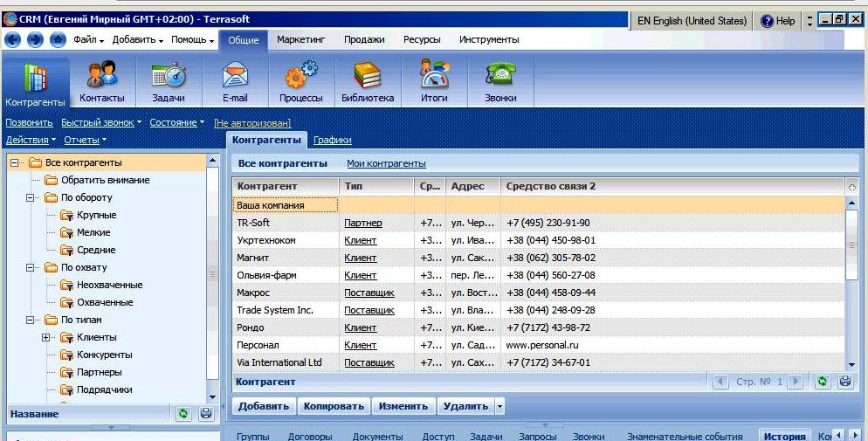Select the Мелкие filter folder
This screenshot has width=868, height=441.
click(86, 232)
